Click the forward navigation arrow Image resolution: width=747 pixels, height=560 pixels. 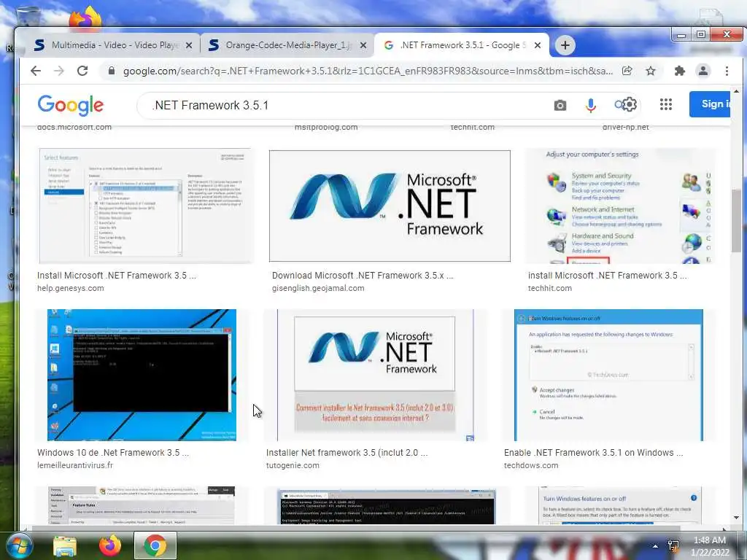(x=59, y=71)
